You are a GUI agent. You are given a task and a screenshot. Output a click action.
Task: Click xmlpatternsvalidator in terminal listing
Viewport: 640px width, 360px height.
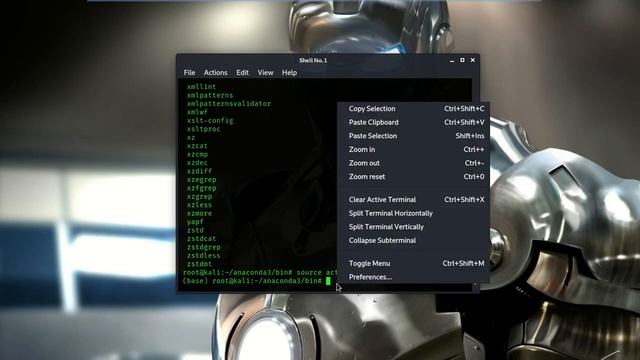(229, 104)
